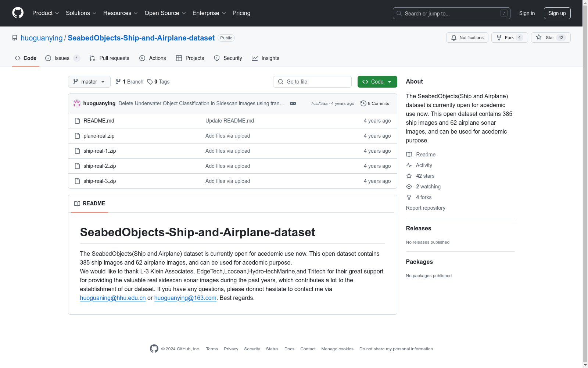Viewport: 588px width, 368px height.
Task: Open the Insights tab
Action: coord(265,58)
